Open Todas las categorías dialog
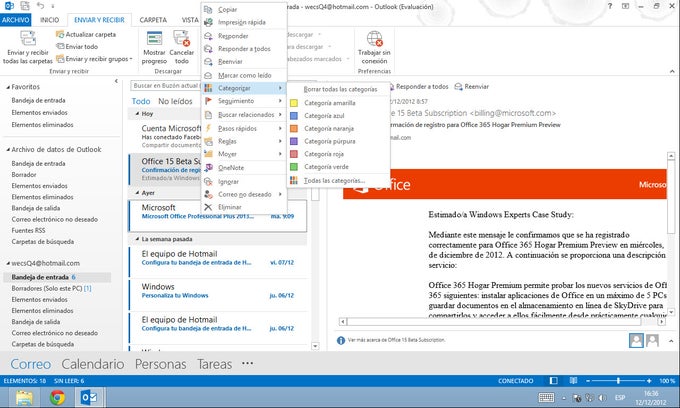 pos(338,181)
